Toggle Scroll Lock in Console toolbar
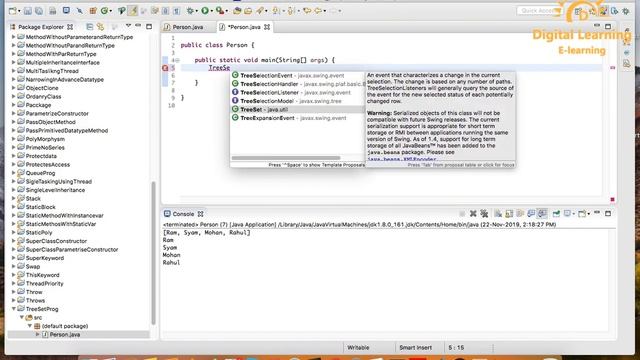The height and width of the screenshot is (360, 640). (509, 213)
